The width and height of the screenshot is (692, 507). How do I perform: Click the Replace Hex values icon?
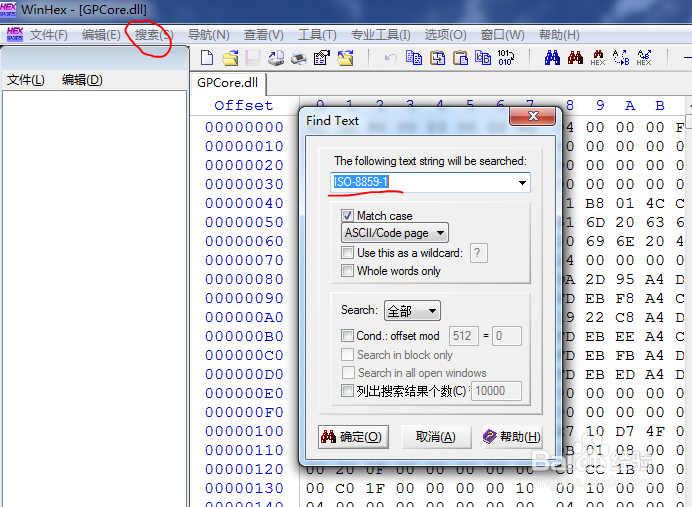tap(644, 58)
